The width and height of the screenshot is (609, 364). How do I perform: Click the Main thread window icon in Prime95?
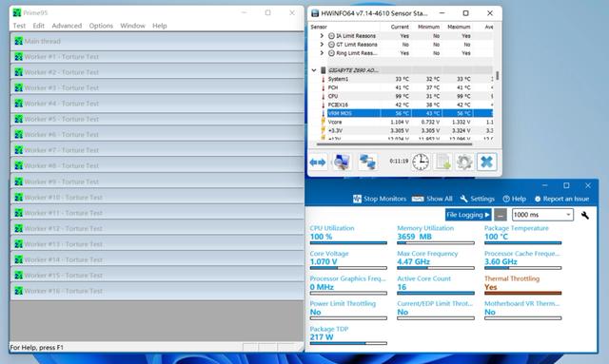[x=18, y=41]
